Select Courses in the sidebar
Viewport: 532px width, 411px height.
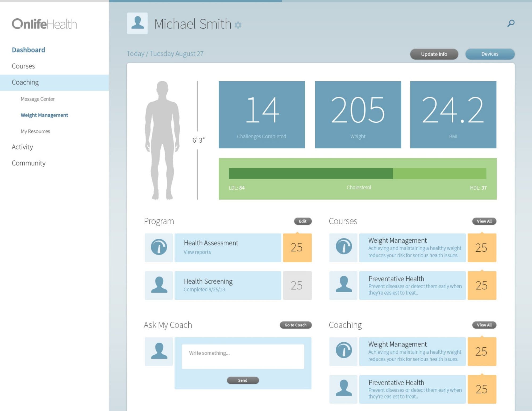(x=23, y=66)
